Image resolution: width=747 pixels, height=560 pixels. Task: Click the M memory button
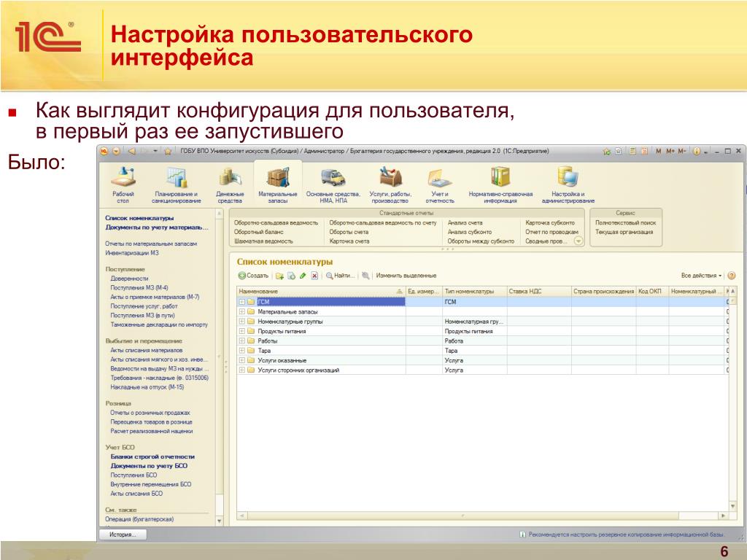659,152
